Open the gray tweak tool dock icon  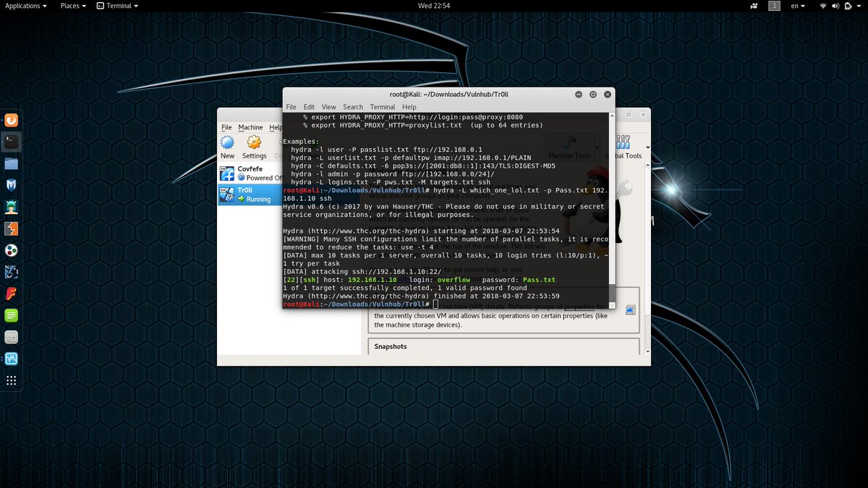click(x=12, y=337)
